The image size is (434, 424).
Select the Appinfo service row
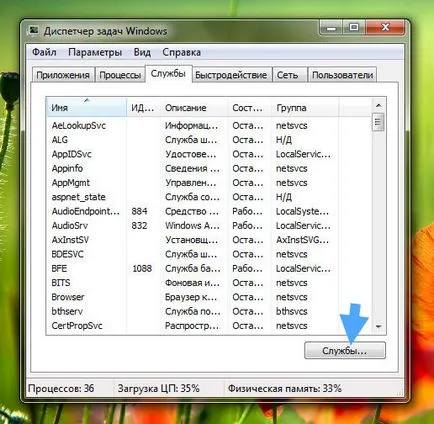[x=208, y=169]
